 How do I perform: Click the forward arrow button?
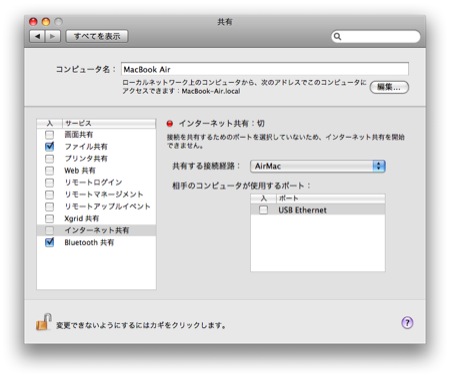53,36
